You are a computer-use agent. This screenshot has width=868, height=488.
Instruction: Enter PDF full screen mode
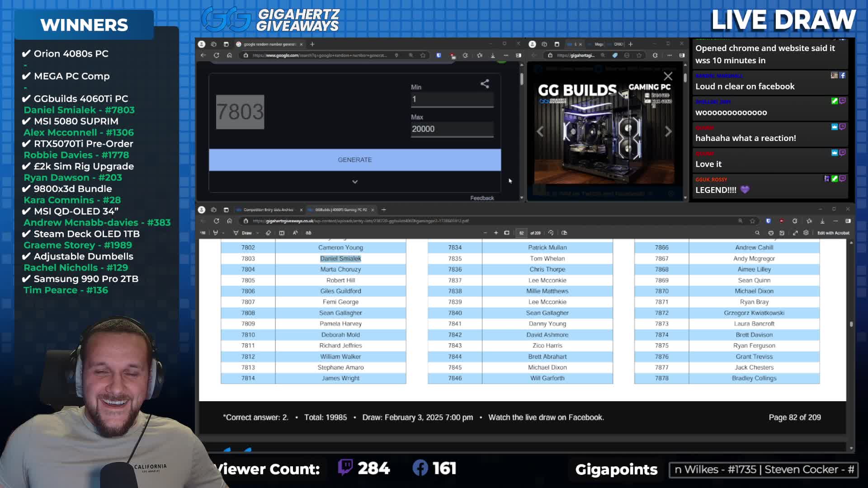[795, 233]
